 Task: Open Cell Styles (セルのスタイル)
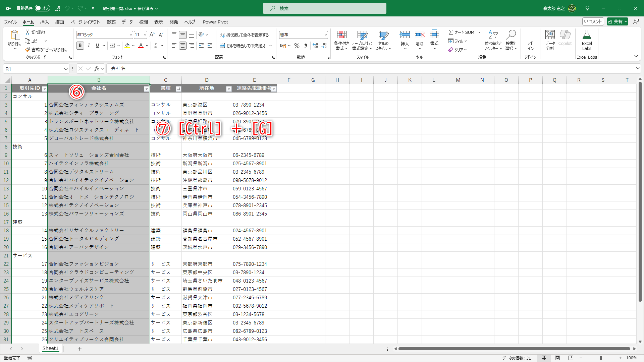383,40
